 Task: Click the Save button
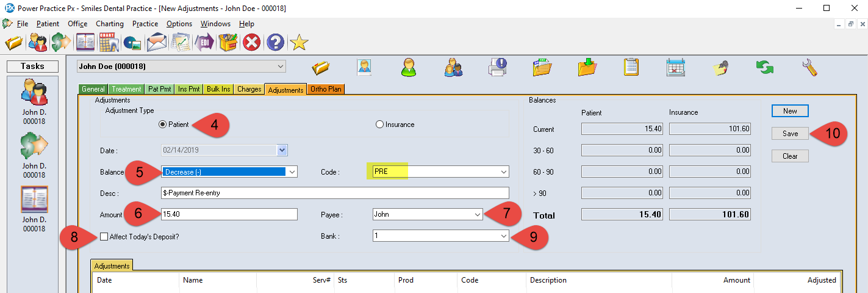coord(789,134)
